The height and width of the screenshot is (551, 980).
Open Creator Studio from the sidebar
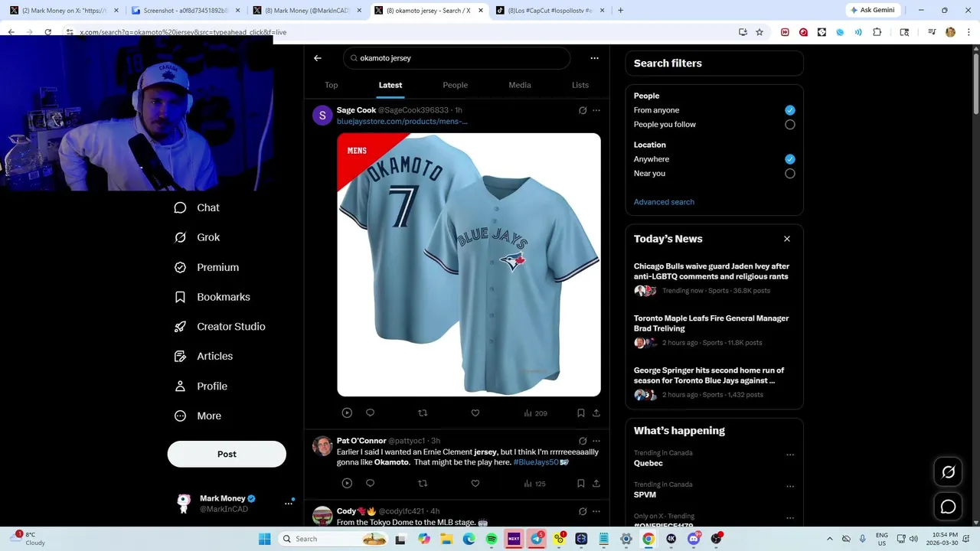220,326
